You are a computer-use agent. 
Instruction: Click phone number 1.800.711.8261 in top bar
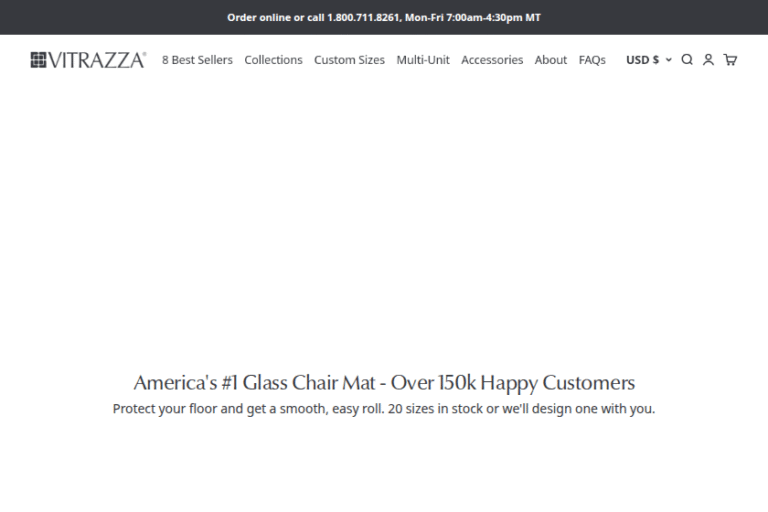363,17
